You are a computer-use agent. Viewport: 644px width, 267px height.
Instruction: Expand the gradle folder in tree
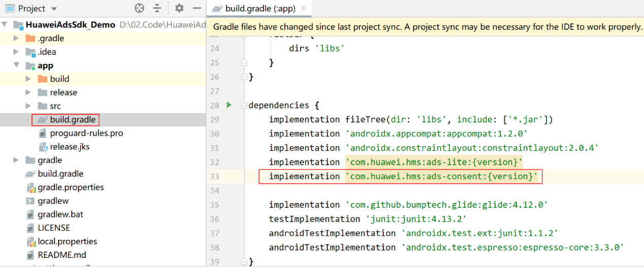[16, 160]
